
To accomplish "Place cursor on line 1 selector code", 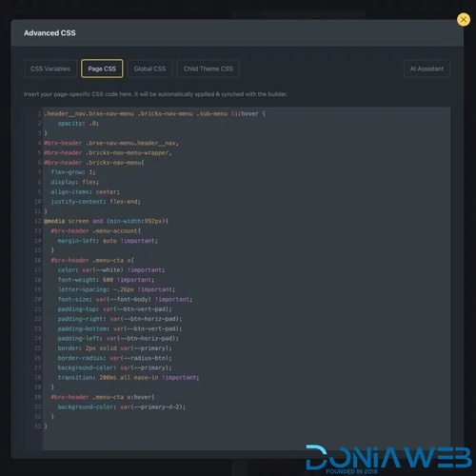I will (154, 113).
